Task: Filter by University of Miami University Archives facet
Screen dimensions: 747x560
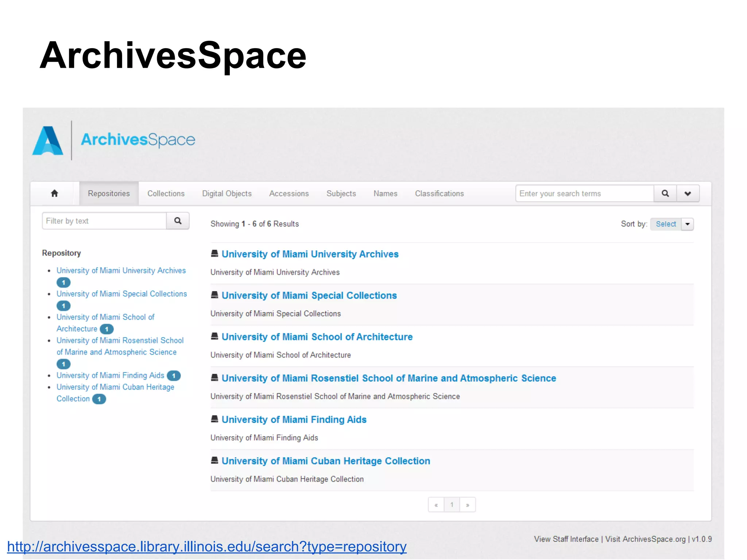Action: [x=121, y=271]
